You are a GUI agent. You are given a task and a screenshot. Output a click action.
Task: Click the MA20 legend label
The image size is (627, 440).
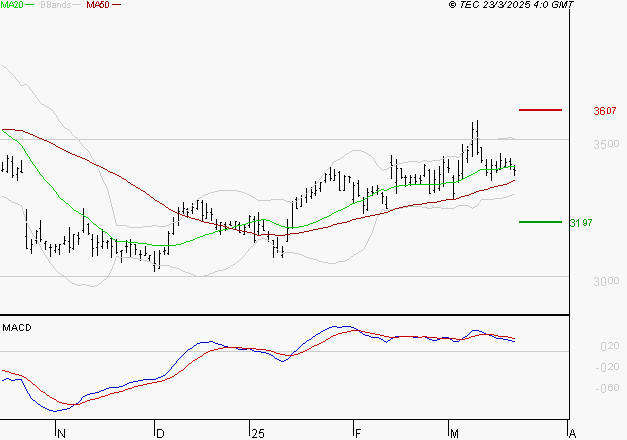(12, 5)
